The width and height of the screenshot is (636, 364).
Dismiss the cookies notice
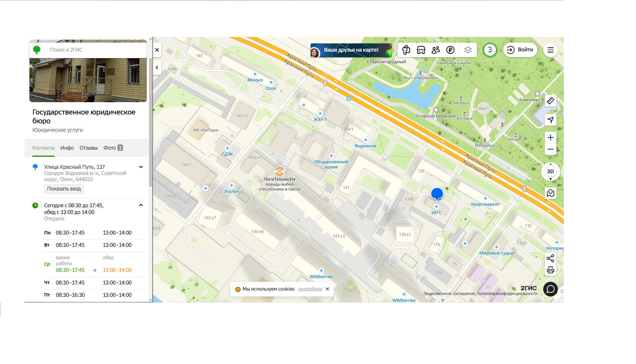(x=327, y=289)
